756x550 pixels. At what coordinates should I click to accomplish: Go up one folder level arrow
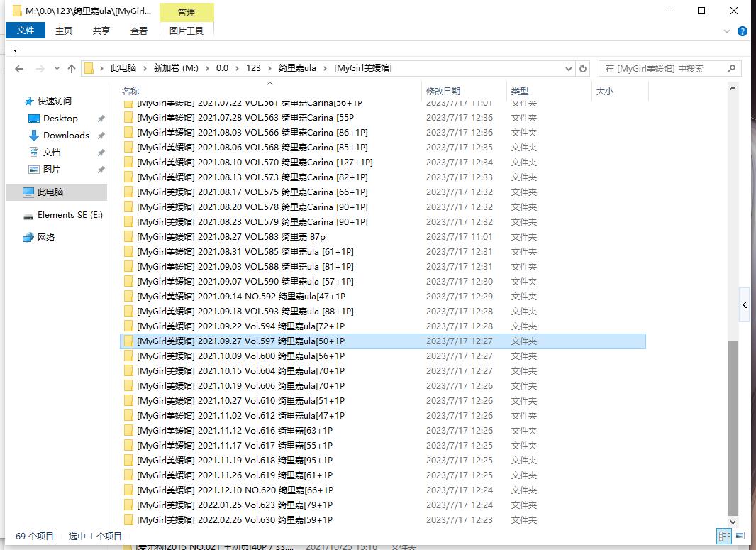click(72, 69)
